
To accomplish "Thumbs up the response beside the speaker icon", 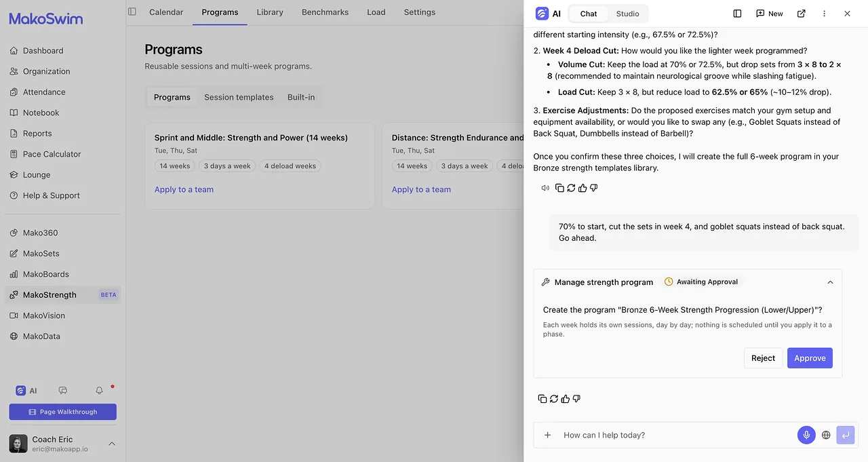I will coord(583,188).
